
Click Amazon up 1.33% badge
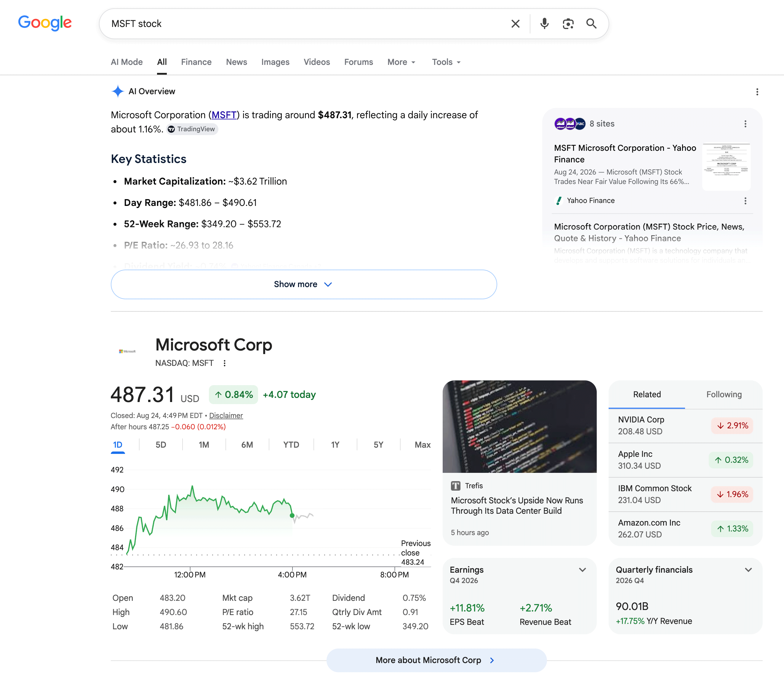pos(732,529)
